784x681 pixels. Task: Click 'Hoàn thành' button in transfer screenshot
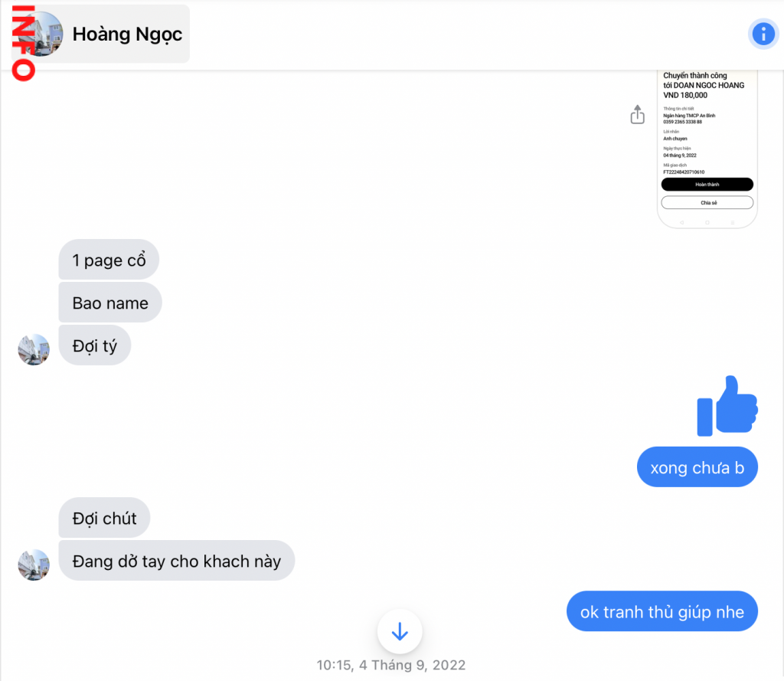707,184
